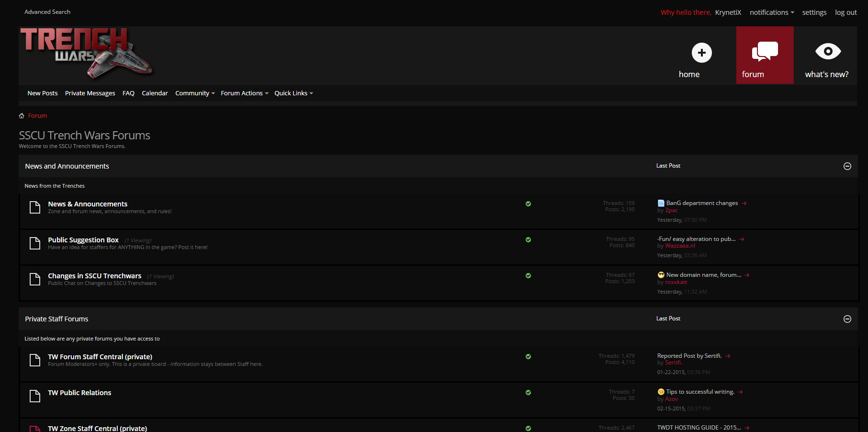Click the News & Announcements forum document icon
868x432 pixels.
pyautogui.click(x=35, y=207)
